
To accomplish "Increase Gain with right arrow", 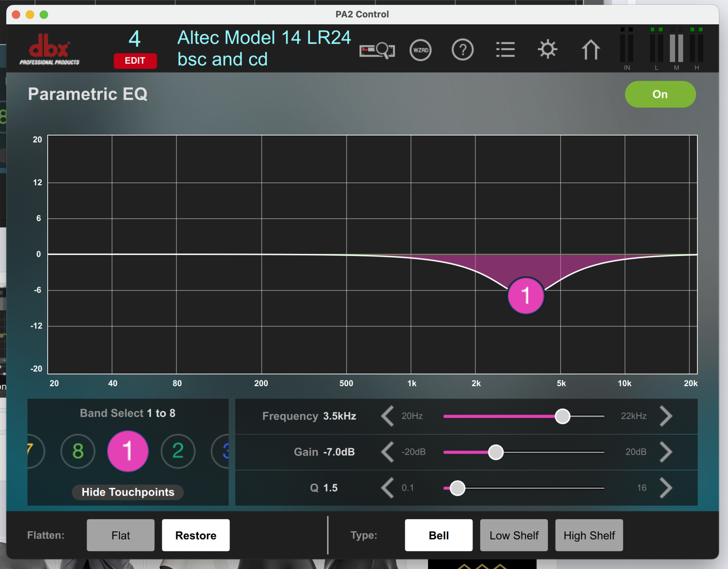I will point(666,452).
